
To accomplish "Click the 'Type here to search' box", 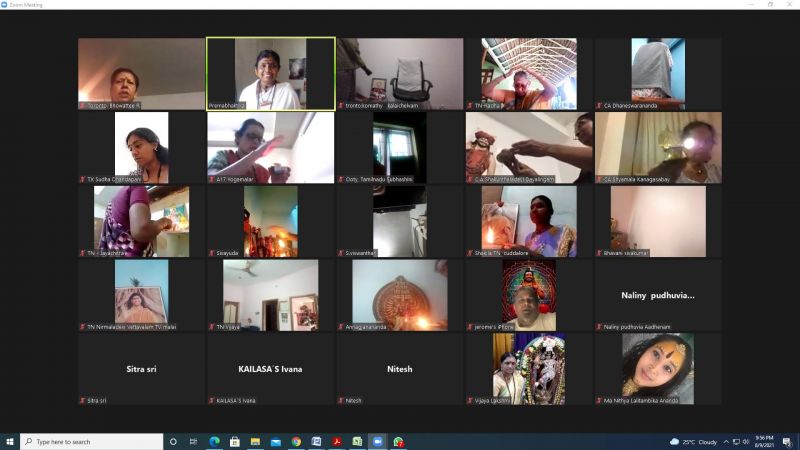I will click(x=90, y=441).
